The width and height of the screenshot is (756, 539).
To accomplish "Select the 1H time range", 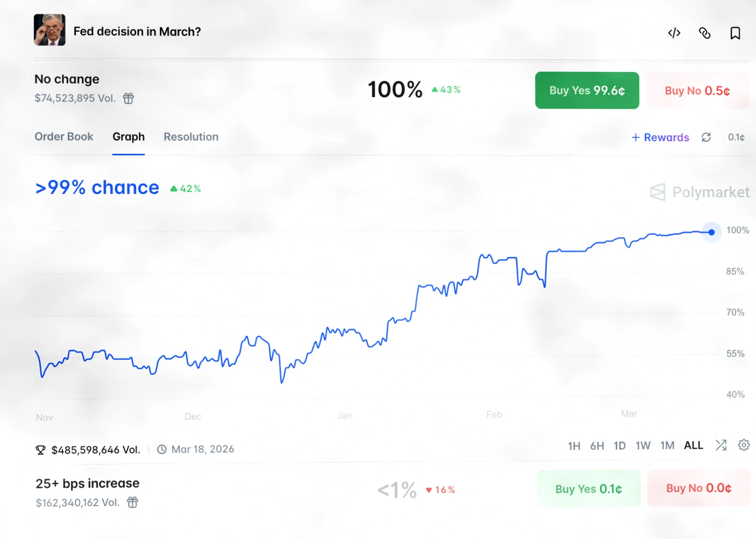I will point(574,446).
